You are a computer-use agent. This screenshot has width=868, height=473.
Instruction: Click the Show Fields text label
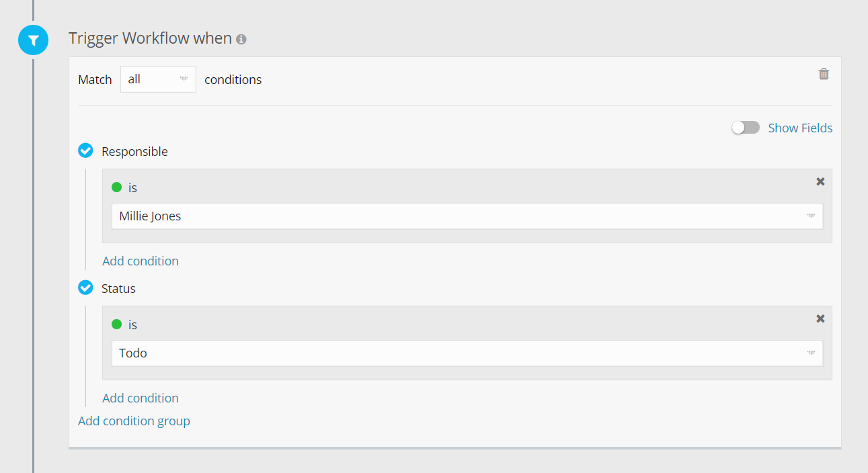click(800, 128)
